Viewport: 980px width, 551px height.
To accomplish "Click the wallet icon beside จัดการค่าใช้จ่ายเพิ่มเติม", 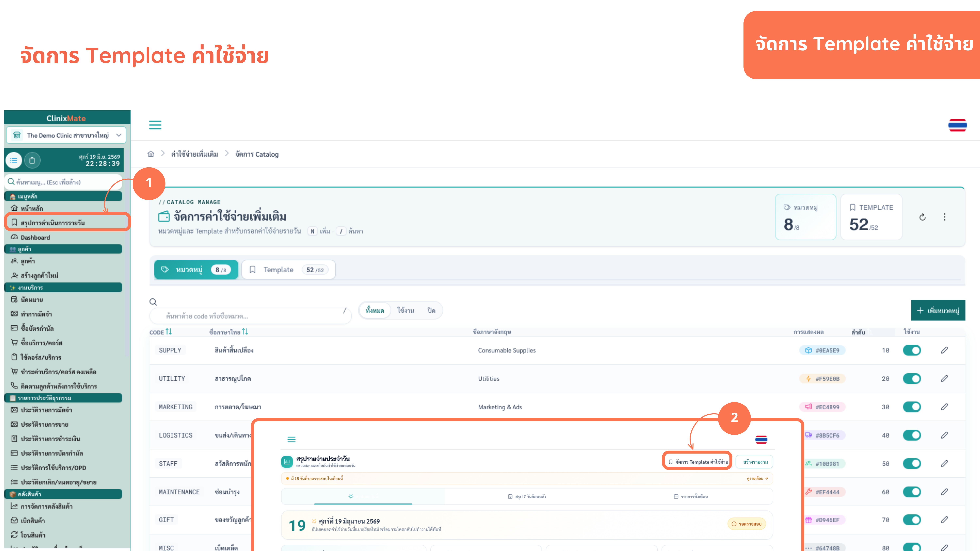I will 164,217.
